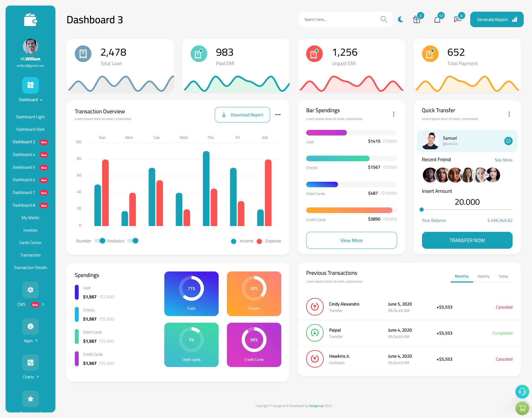Click the My Wallet sidebar icon
This screenshot has width=532, height=418.
pyautogui.click(x=30, y=217)
